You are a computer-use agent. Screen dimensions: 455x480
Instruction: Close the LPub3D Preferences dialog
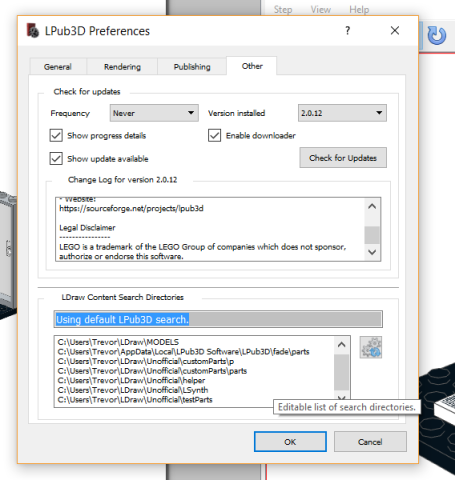coord(395,31)
